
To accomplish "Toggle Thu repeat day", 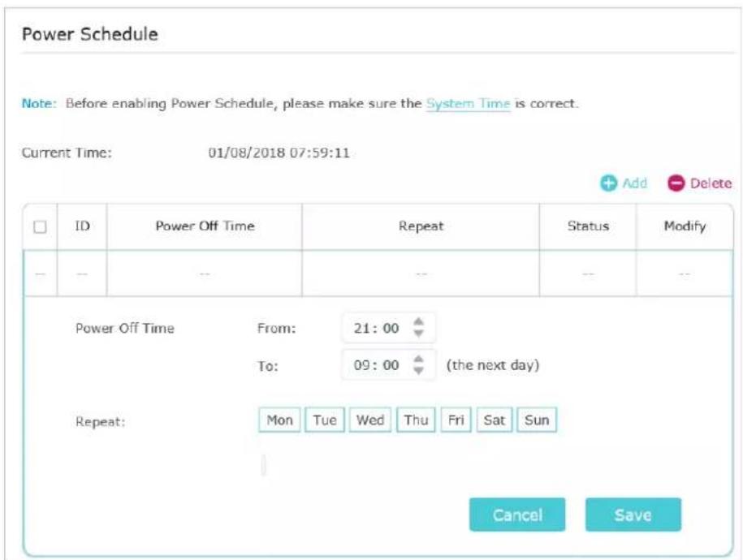I will (x=416, y=420).
